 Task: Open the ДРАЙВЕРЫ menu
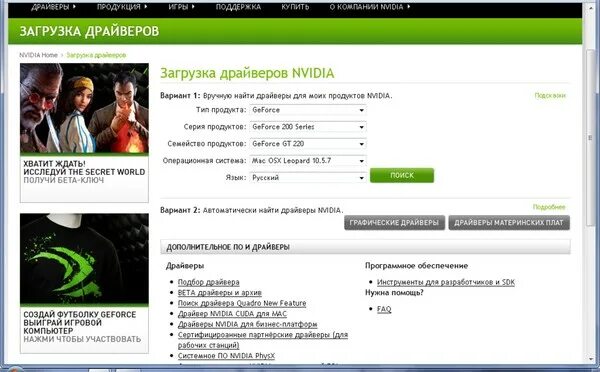coord(53,7)
